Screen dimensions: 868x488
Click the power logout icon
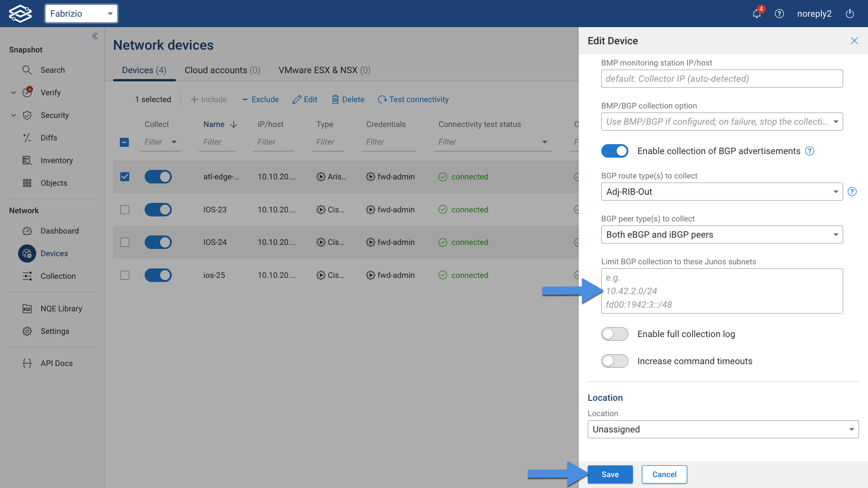click(849, 14)
